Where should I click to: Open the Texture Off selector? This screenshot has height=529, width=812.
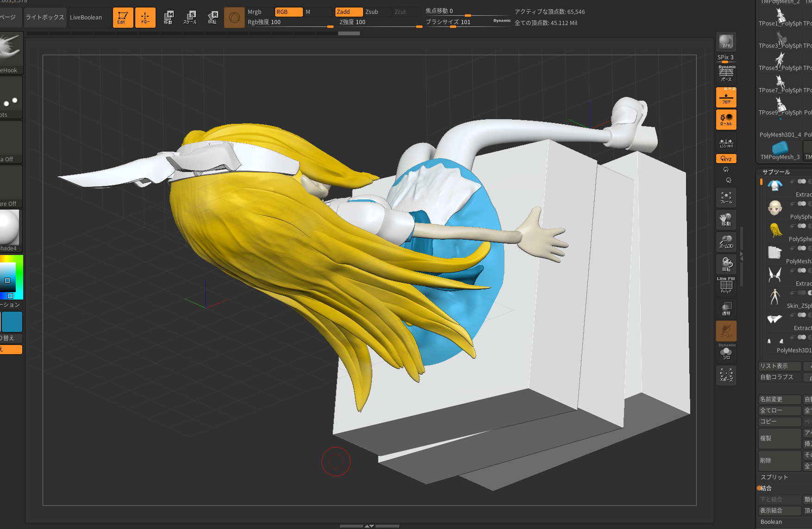[x=11, y=186]
